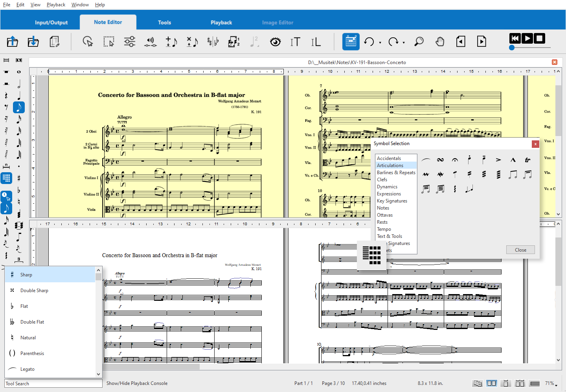Viewport: 566px width, 392px height.
Task: Select the text insert IT tool
Action: (295, 42)
